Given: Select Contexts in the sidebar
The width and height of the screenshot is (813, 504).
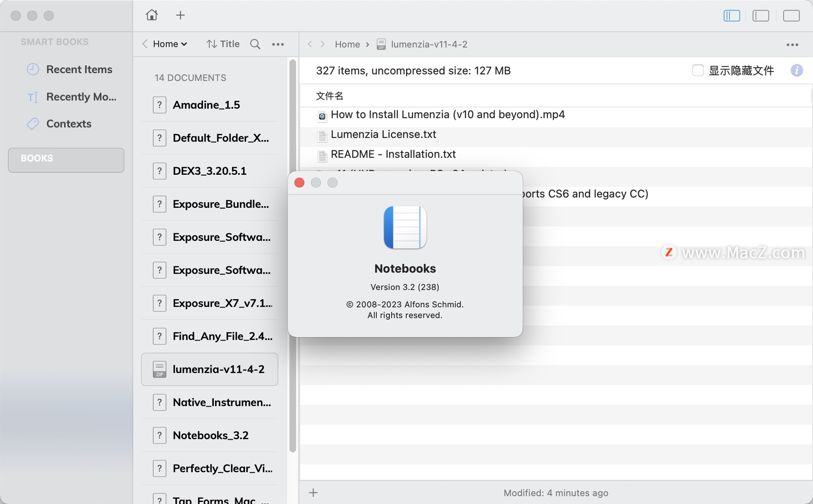Looking at the screenshot, I should (69, 124).
